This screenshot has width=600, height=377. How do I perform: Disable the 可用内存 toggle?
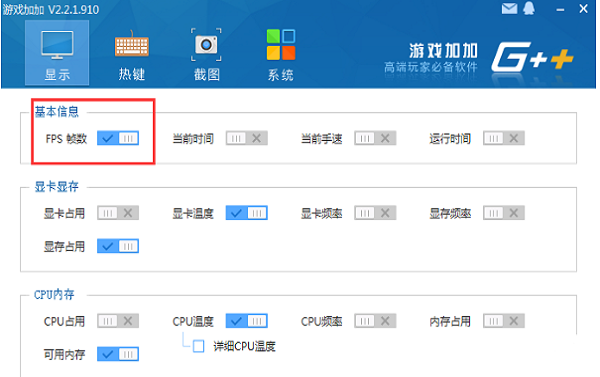click(118, 354)
